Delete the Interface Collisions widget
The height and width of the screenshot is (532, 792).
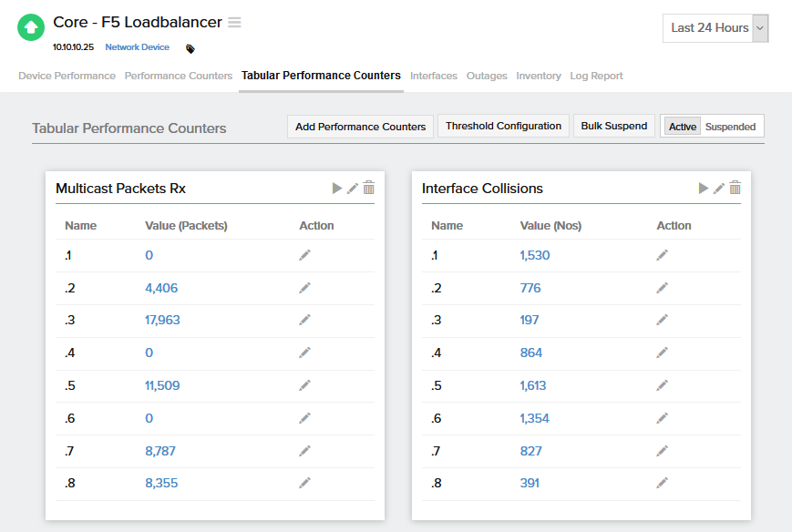pyautogui.click(x=735, y=188)
